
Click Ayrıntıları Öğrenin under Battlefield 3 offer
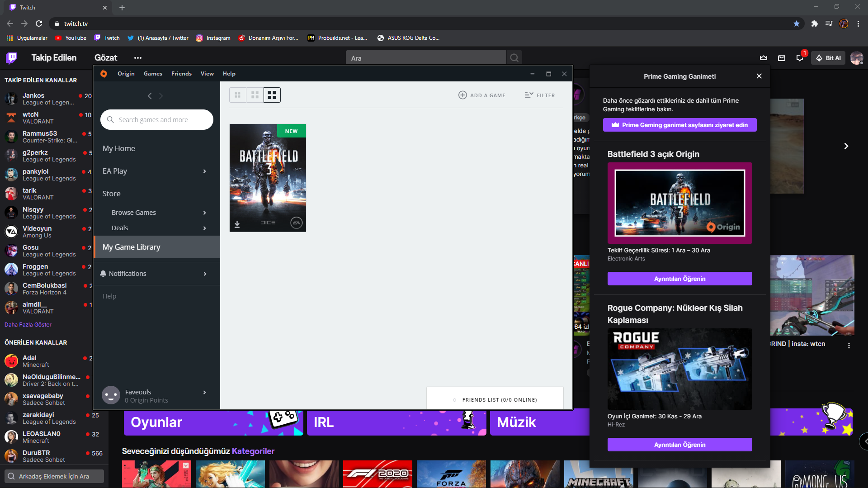(679, 279)
